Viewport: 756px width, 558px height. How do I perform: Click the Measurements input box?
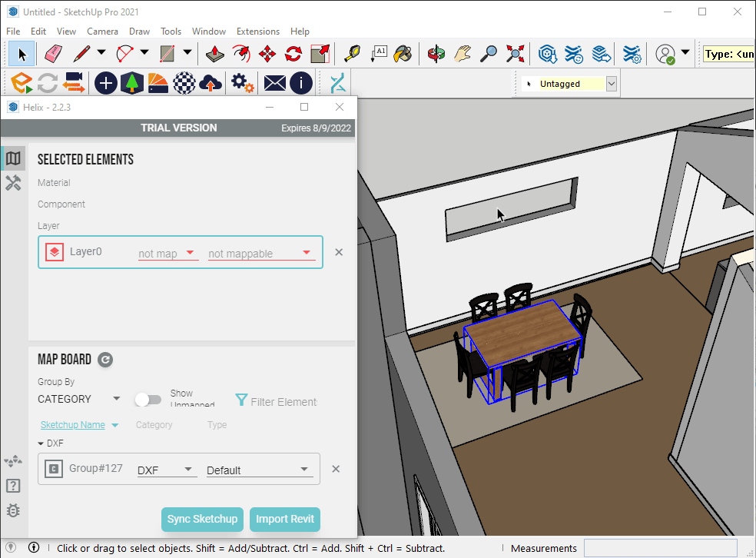(661, 548)
